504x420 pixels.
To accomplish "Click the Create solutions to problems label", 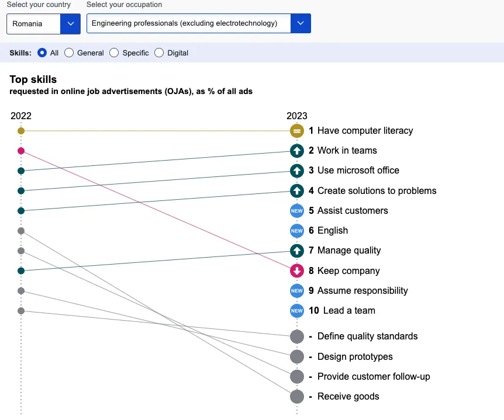I will 377,191.
